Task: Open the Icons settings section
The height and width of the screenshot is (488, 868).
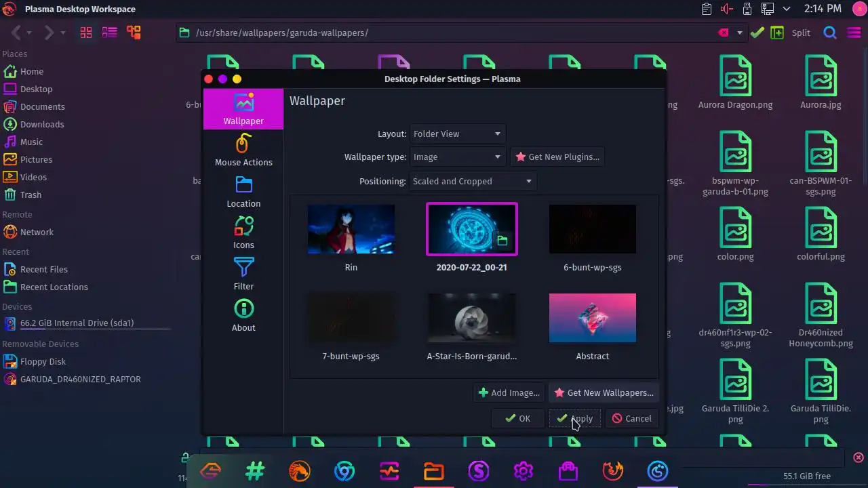Action: click(x=243, y=233)
